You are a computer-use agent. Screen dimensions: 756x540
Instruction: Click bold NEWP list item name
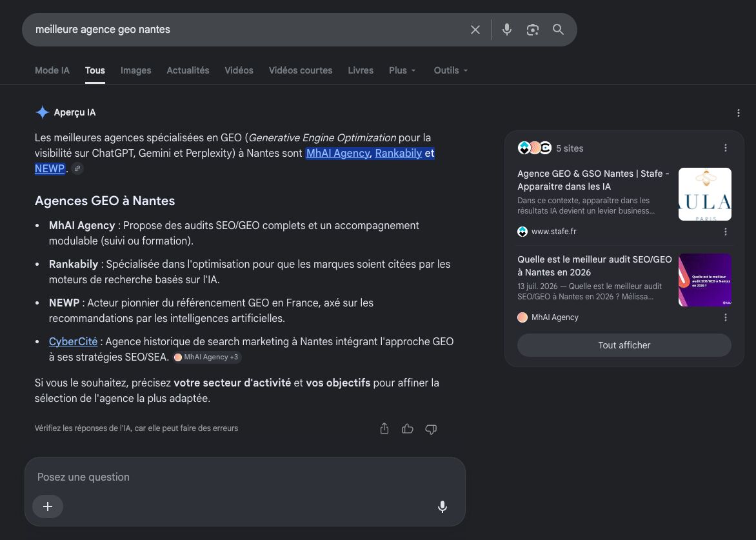coord(64,303)
